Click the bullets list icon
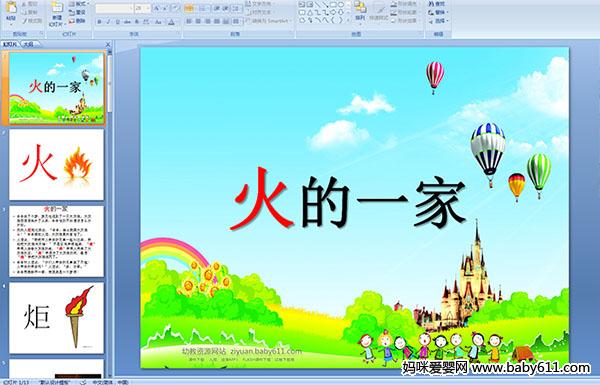 pos(189,8)
